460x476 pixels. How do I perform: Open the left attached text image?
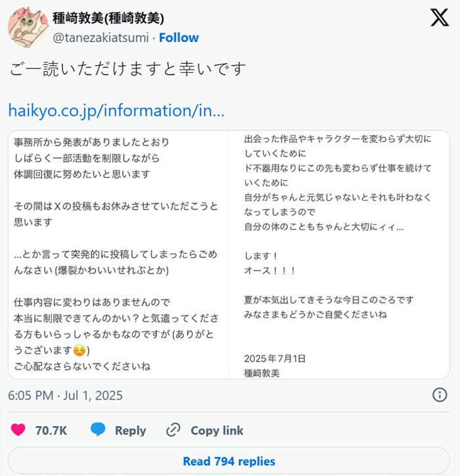[x=118, y=254]
